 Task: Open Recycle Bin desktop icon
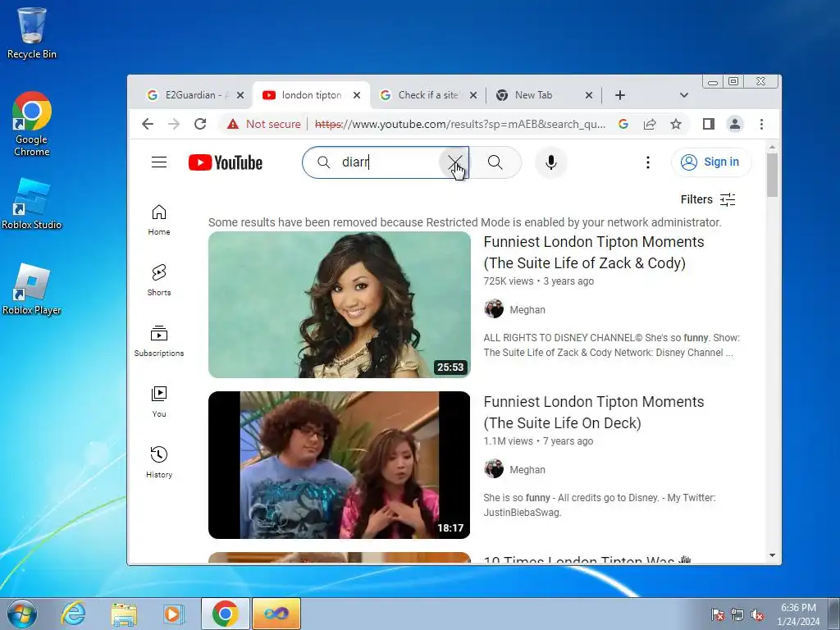click(x=32, y=33)
